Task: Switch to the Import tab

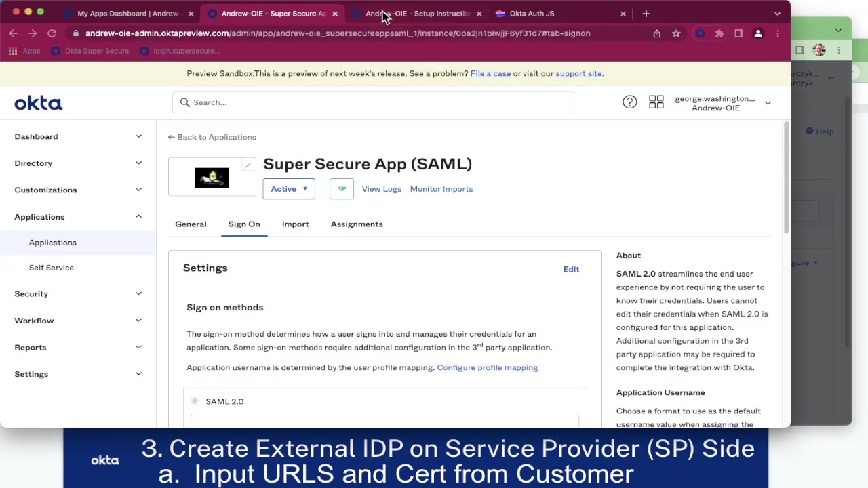Action: (295, 224)
